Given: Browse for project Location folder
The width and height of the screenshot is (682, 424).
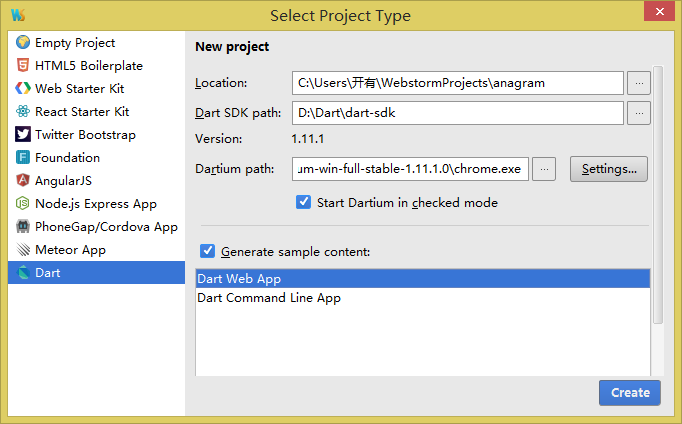Looking at the screenshot, I should [639, 83].
